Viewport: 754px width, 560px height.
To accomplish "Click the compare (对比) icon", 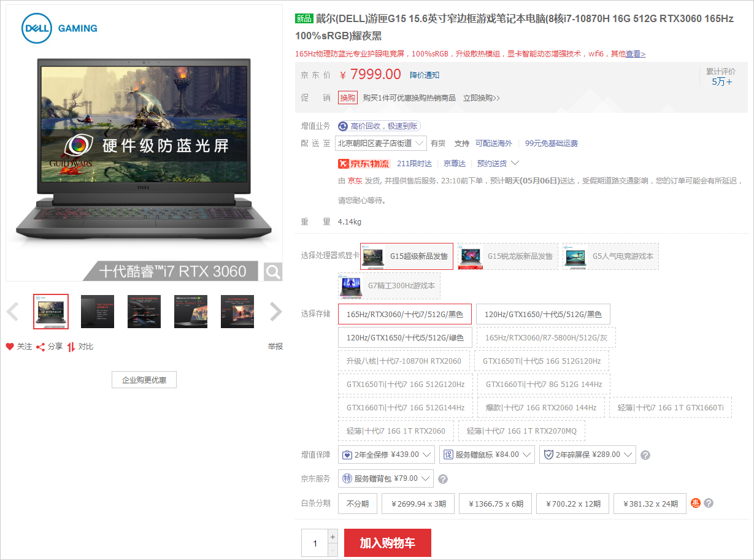I will point(71,347).
